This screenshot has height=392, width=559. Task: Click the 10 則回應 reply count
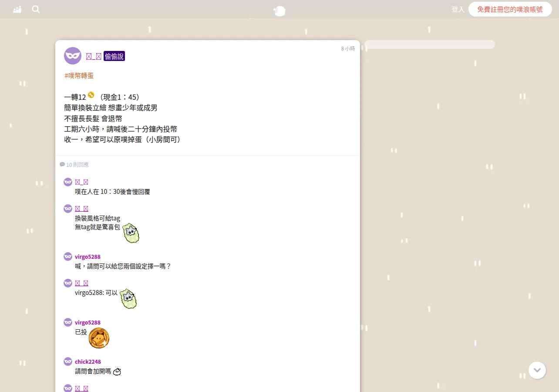coord(74,165)
